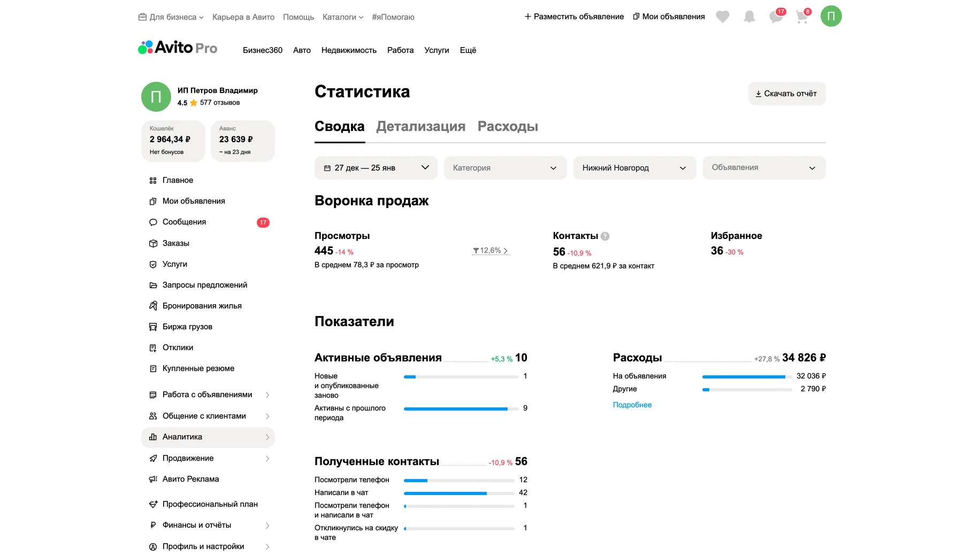Click Заказы box icon
This screenshot has width=980, height=556.
[x=153, y=244]
